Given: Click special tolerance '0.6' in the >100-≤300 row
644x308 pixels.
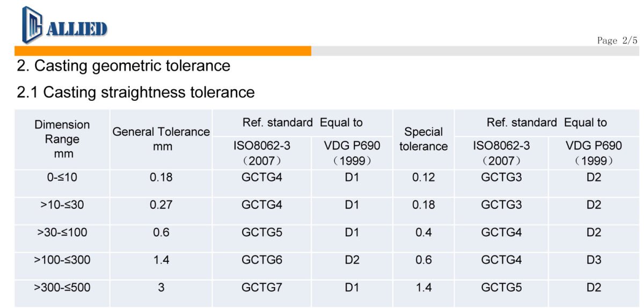Looking at the screenshot, I should pos(423,260).
